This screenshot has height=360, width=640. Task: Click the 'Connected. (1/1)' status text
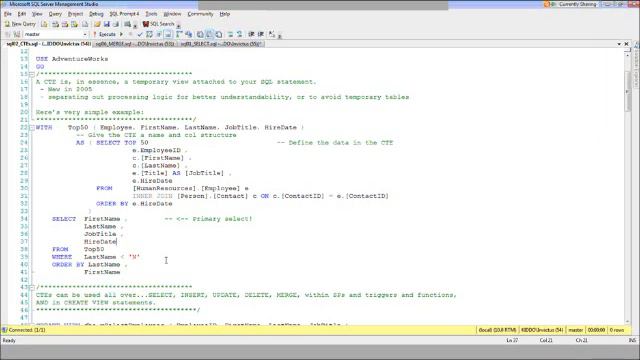[x=27, y=330]
